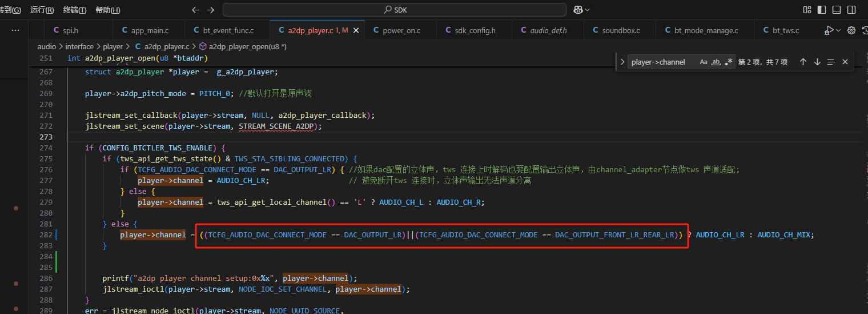868x314 pixels.
Task: Open the editor settings gear icon
Action: (851, 30)
